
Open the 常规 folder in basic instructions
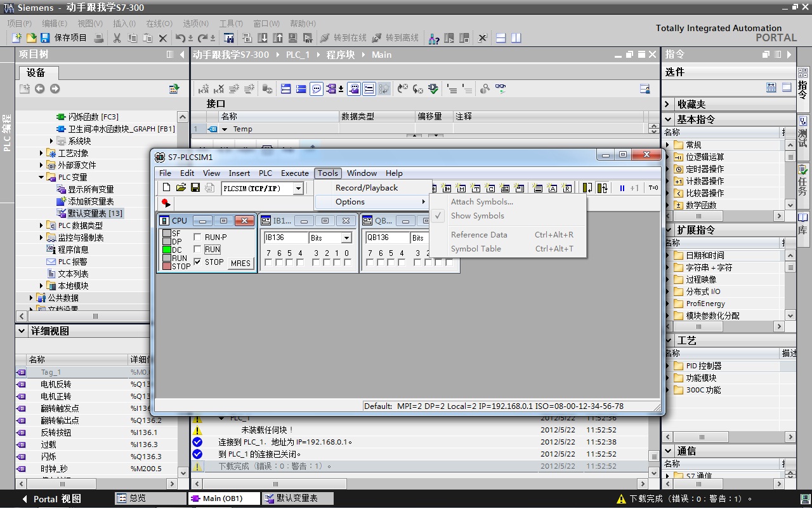[x=693, y=145]
